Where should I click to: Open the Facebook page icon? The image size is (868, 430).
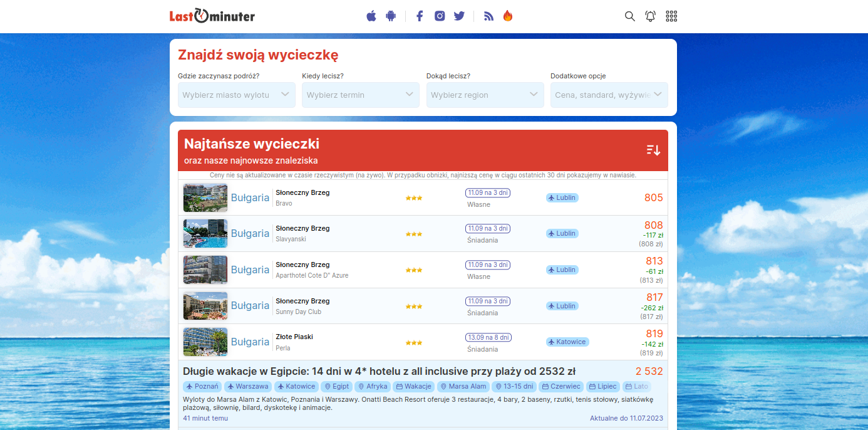(420, 16)
